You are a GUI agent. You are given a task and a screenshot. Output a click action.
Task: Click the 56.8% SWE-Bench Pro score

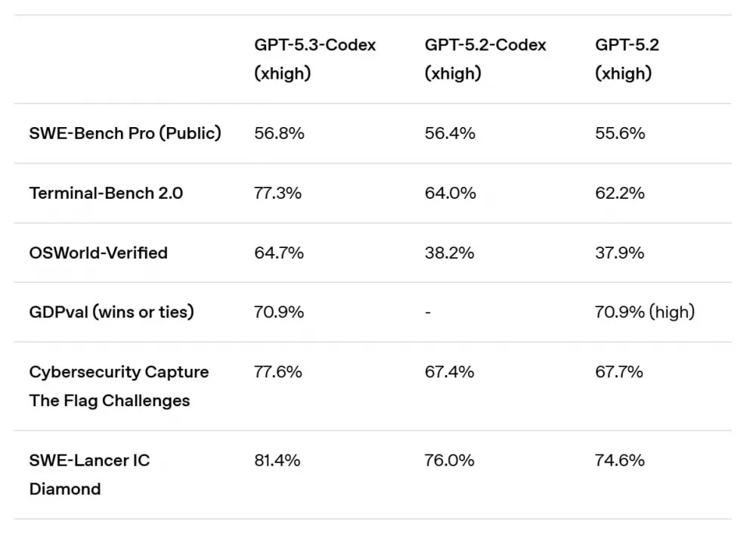pos(279,133)
